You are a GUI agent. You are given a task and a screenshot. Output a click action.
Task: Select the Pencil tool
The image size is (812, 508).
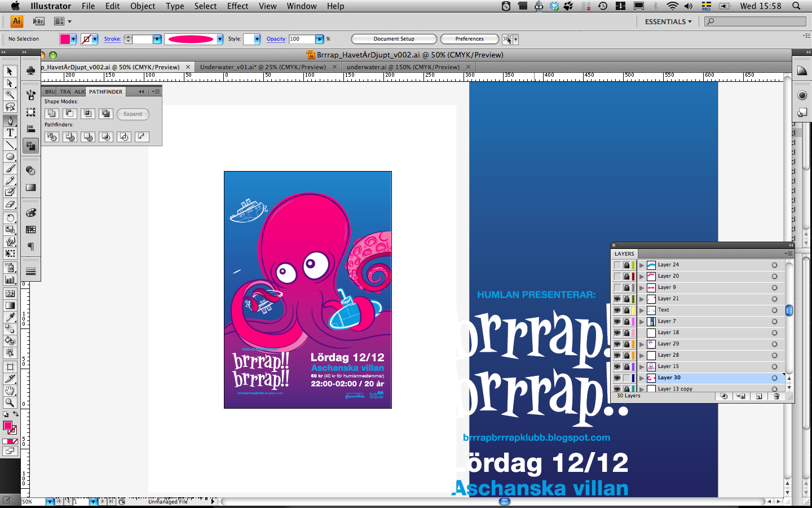tap(10, 180)
